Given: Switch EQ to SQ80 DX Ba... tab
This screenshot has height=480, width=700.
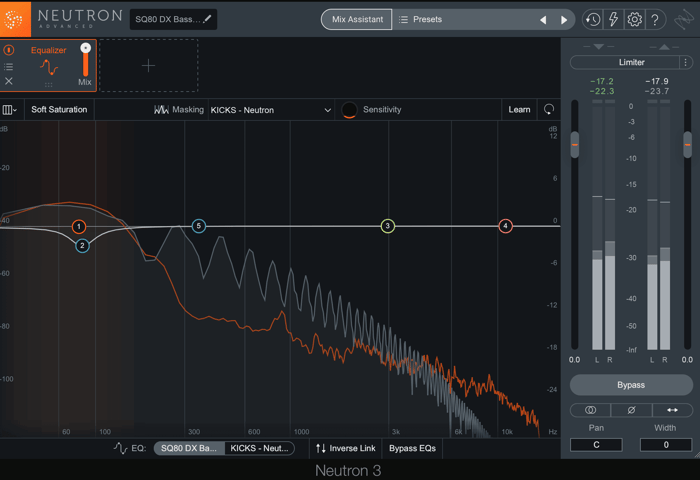Looking at the screenshot, I should 189,448.
